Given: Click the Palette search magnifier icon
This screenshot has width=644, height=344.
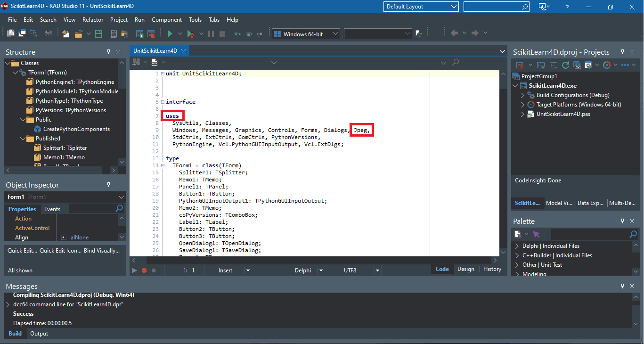Looking at the screenshot, I should click(633, 234).
